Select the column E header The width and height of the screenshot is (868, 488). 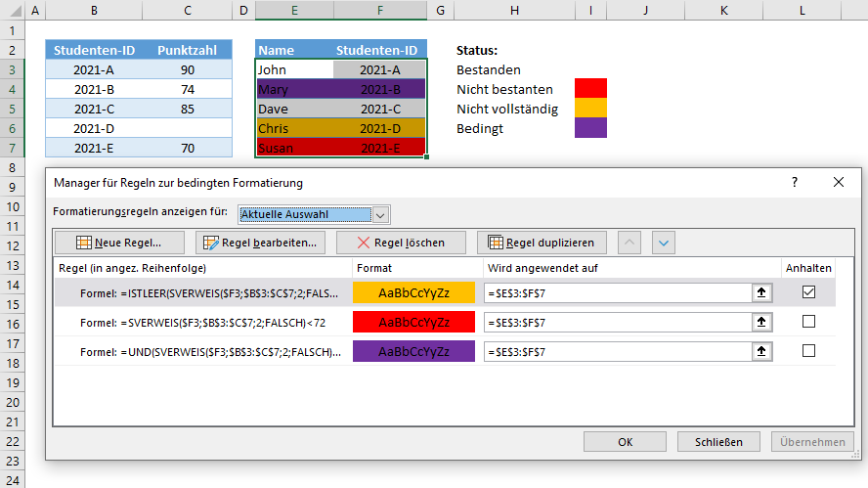294,10
